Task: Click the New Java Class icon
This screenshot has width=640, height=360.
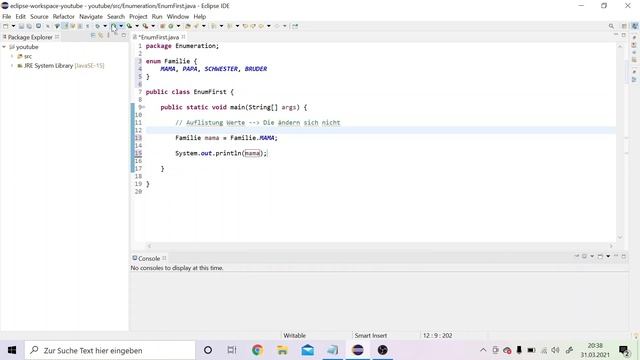Action: (x=171, y=26)
